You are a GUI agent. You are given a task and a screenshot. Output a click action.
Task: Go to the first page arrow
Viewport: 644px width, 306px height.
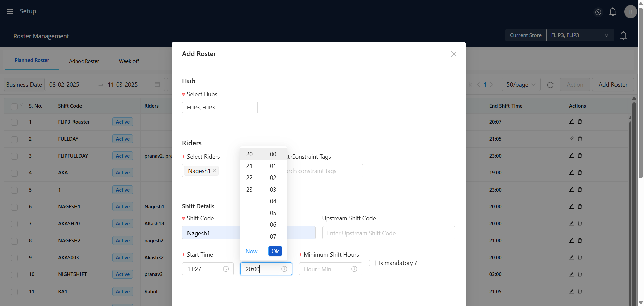pos(470,85)
